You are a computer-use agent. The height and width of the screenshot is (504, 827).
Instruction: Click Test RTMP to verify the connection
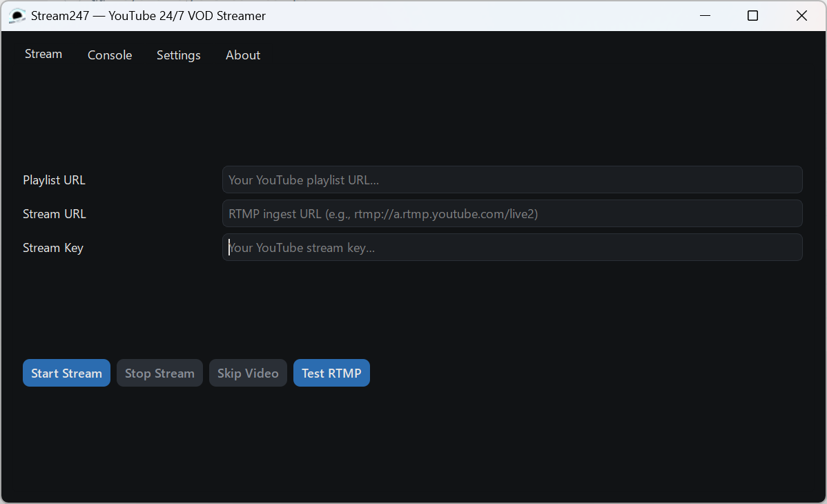pos(331,372)
